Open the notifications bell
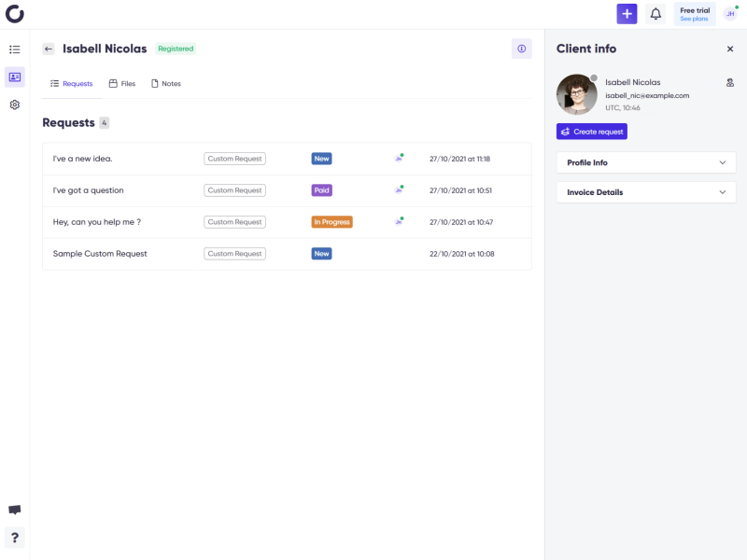 click(655, 14)
